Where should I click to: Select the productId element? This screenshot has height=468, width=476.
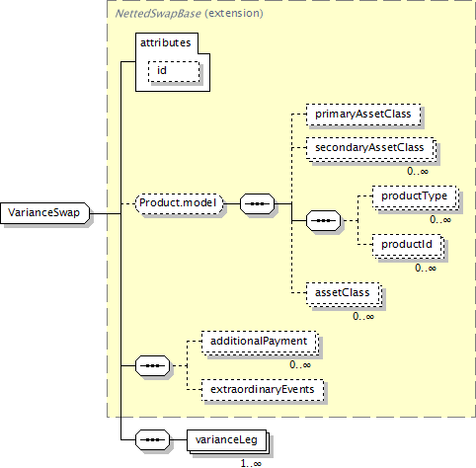point(408,245)
